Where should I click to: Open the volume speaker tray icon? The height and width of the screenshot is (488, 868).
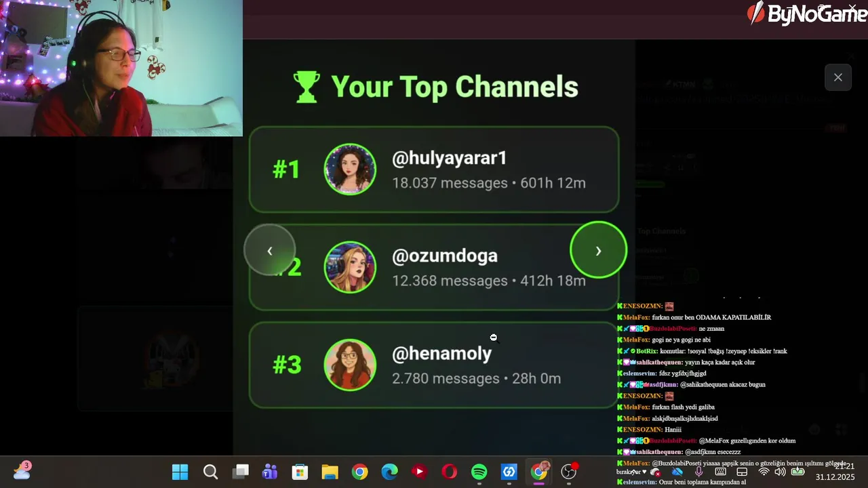[781, 472]
